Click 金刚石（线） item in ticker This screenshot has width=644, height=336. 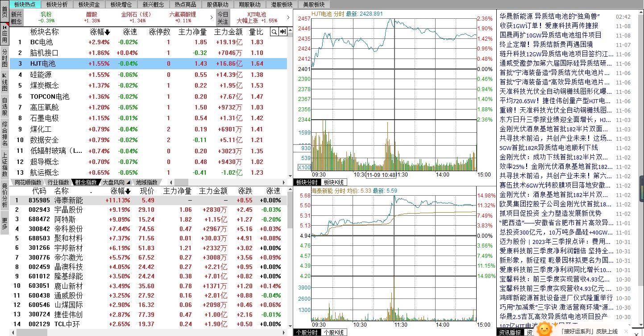click(x=137, y=17)
